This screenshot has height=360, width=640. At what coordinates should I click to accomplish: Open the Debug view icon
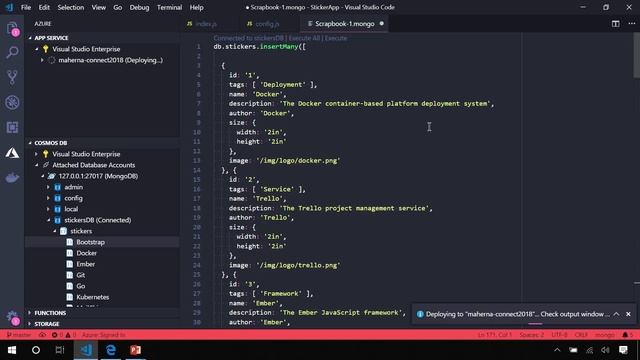(x=12, y=102)
